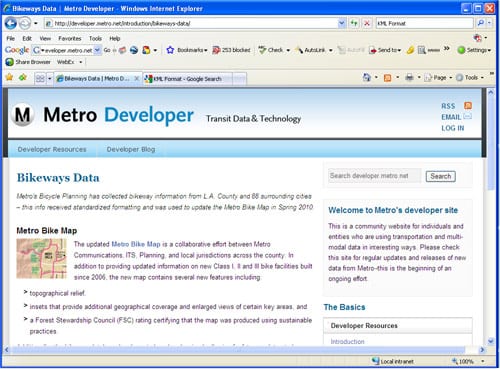
Task: Click the yellow highlighter icon
Action: click(x=410, y=50)
